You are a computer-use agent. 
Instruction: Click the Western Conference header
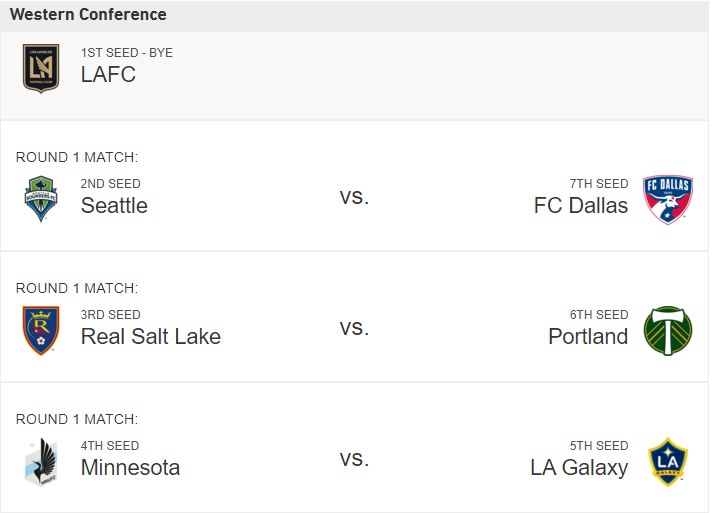pos(88,15)
